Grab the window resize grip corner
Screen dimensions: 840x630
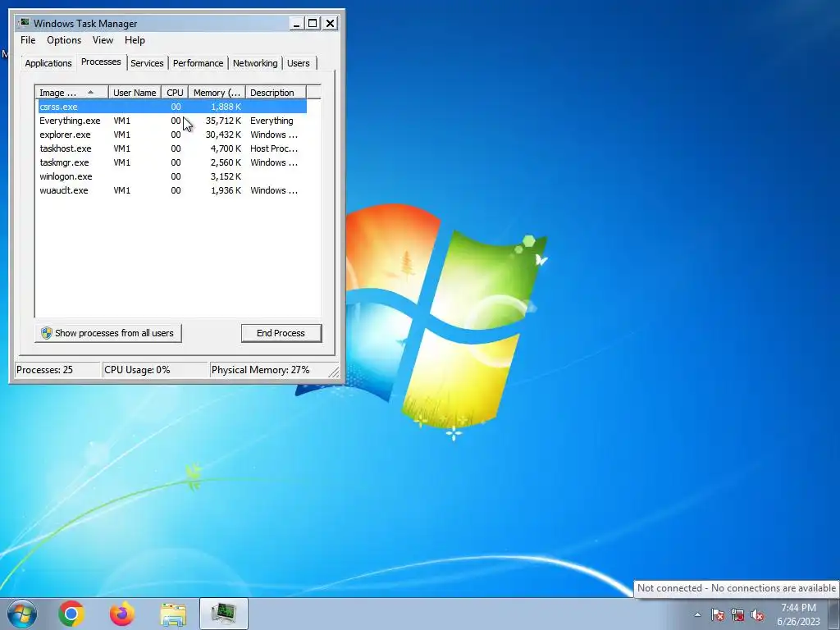point(334,372)
